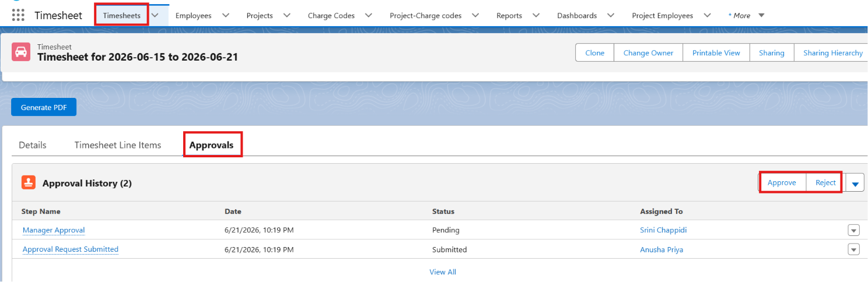Click the Submitted status cell
This screenshot has height=282, width=868.
click(450, 249)
